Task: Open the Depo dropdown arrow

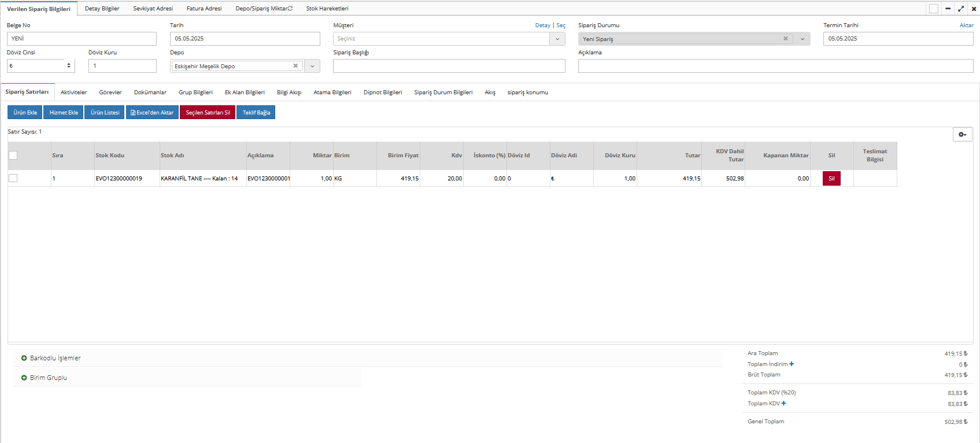Action: 312,66
